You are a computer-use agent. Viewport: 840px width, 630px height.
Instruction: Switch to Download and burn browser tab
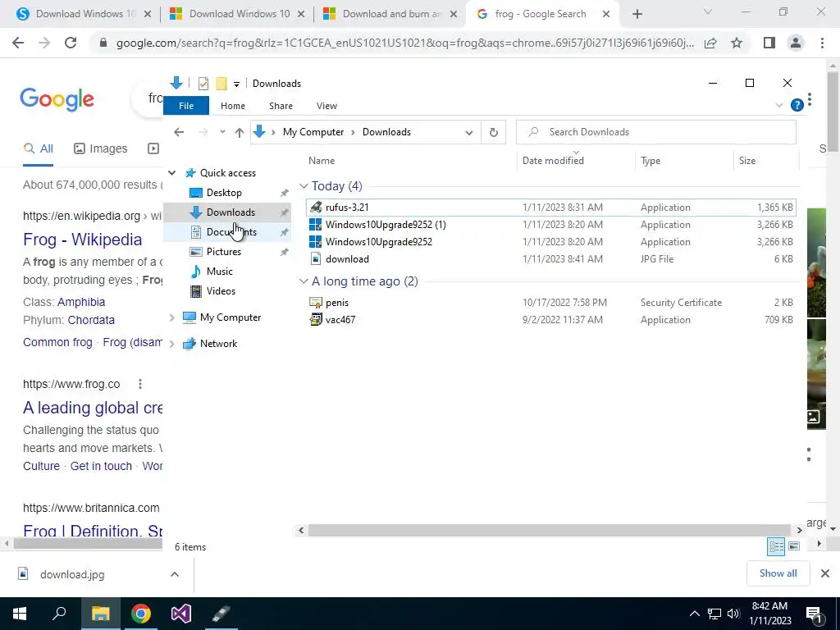coord(391,14)
